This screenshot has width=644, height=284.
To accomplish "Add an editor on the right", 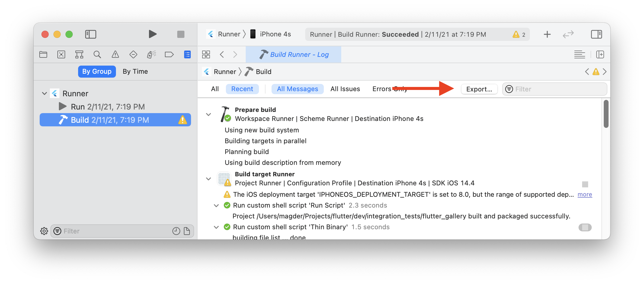I will coord(600,54).
